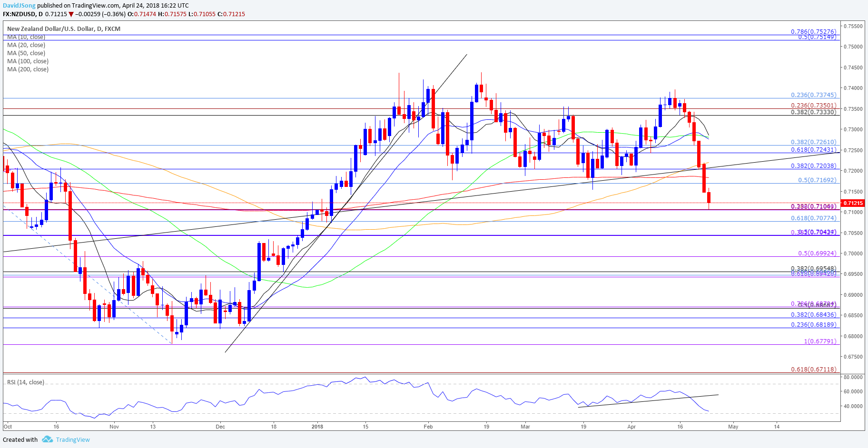Select the MA (50, close) indicator legend
The width and height of the screenshot is (868, 448).
pos(26,53)
